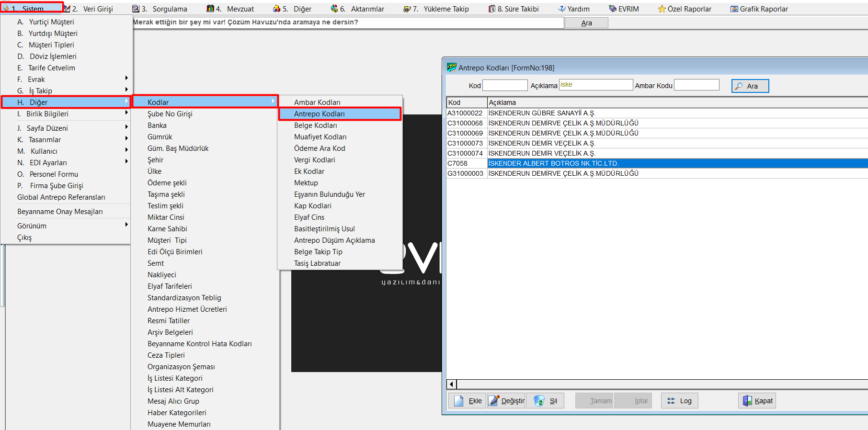Viewport: 868px width, 430px height.
Task: Expand the Birlik Bilgileri submenu
Action: point(126,113)
